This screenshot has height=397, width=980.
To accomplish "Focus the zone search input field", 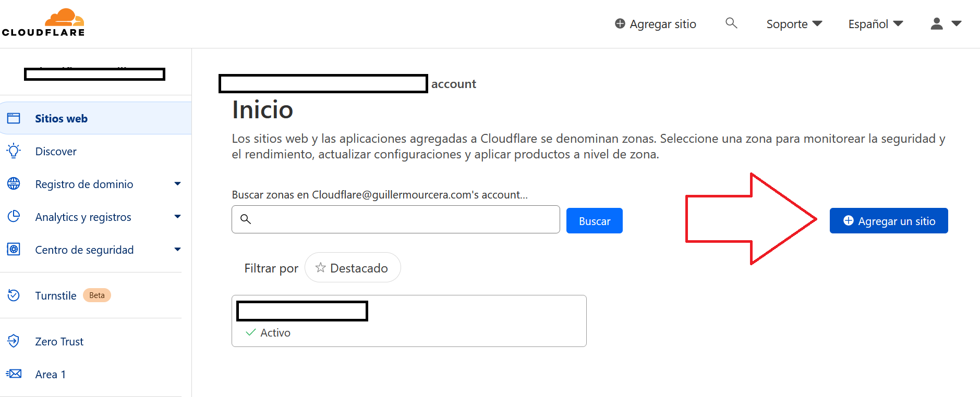I will pyautogui.click(x=396, y=219).
